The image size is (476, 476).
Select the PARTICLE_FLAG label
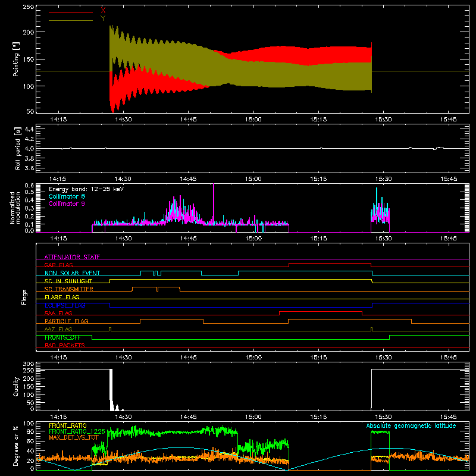[x=67, y=321]
